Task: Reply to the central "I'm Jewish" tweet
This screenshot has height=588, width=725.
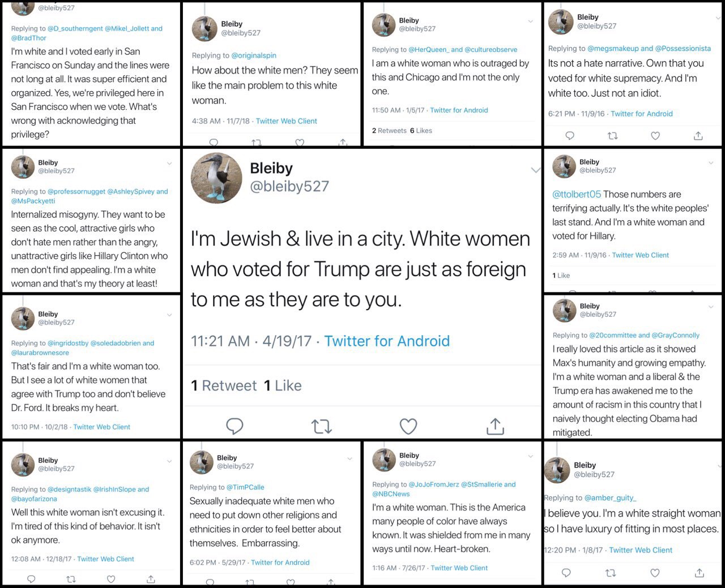Action: coord(234,426)
